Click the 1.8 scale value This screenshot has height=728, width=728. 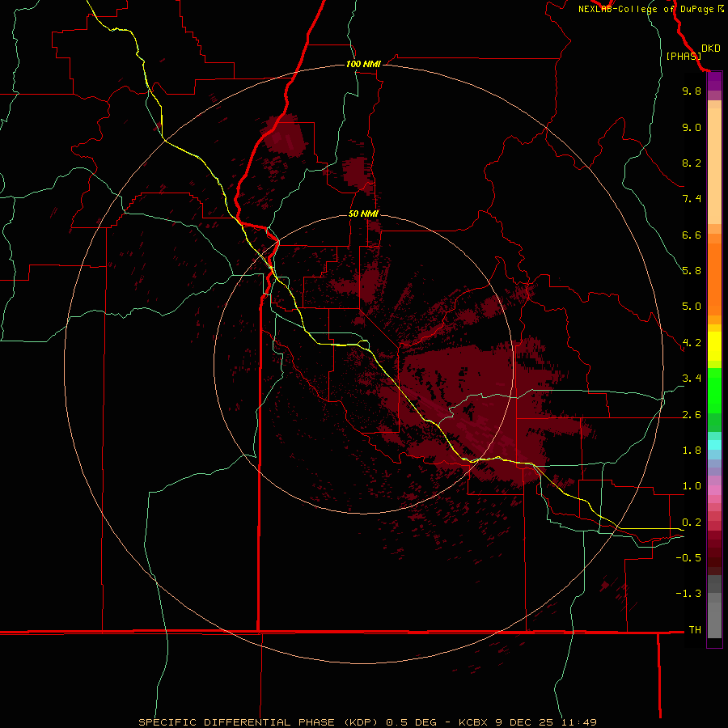[692, 451]
